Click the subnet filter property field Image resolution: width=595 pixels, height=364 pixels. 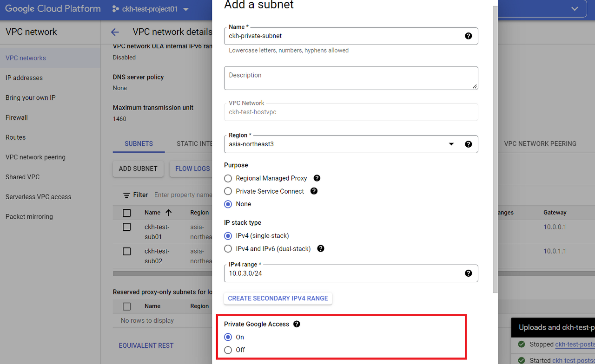pyautogui.click(x=183, y=195)
